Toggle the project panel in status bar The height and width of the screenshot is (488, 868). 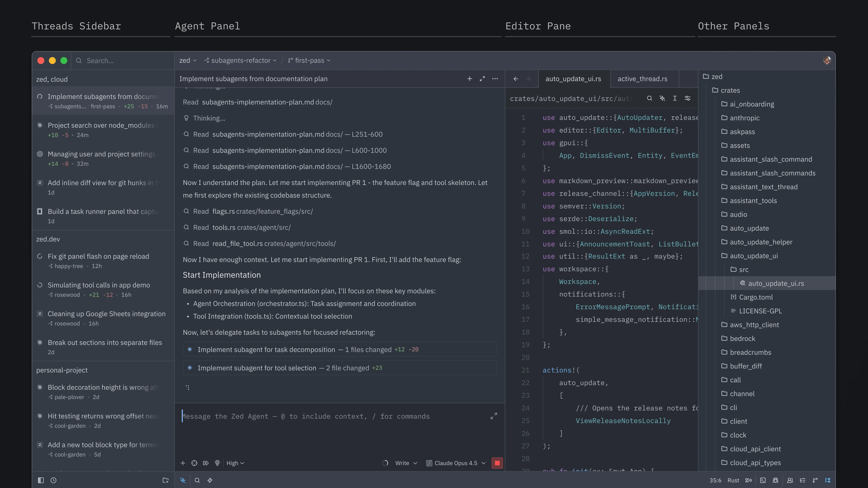click(x=827, y=480)
